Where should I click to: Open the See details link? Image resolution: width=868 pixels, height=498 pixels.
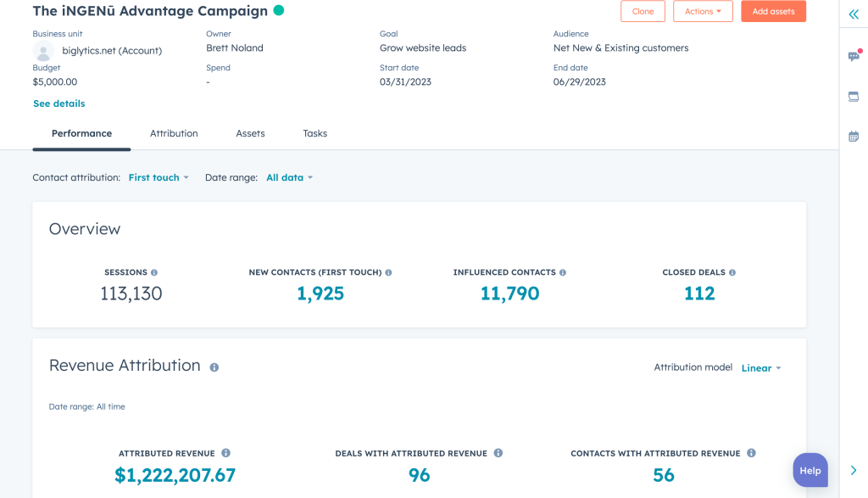click(x=58, y=103)
